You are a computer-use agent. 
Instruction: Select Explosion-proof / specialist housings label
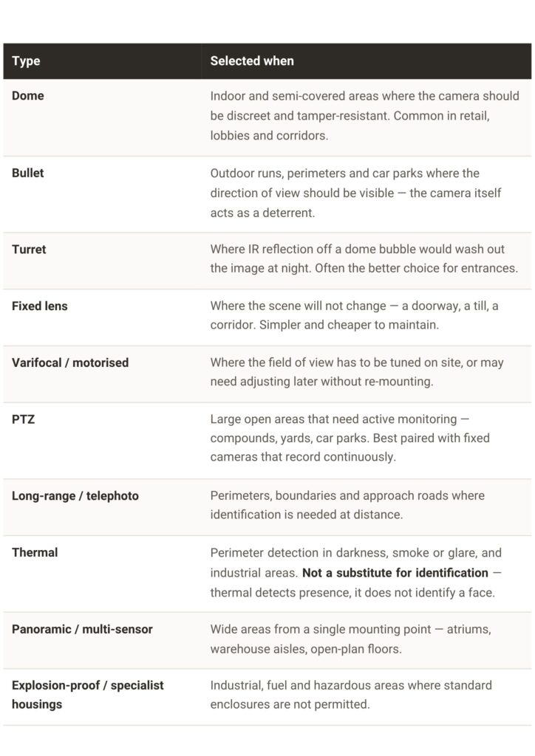click(x=88, y=695)
